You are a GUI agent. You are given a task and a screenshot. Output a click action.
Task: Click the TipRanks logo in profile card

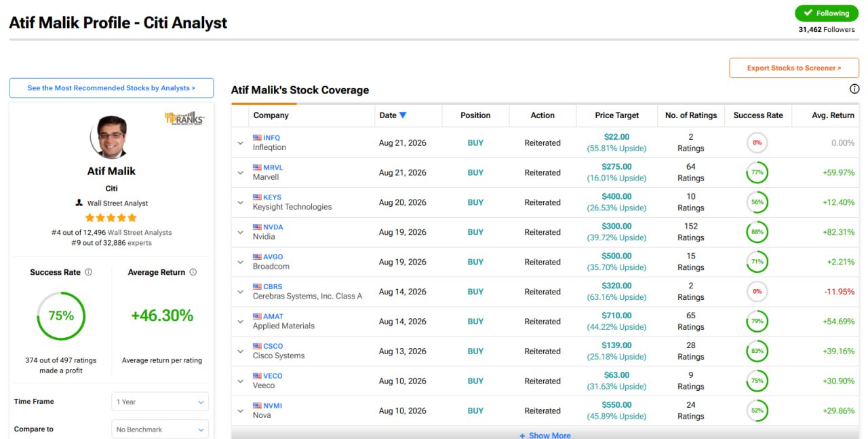click(x=184, y=118)
